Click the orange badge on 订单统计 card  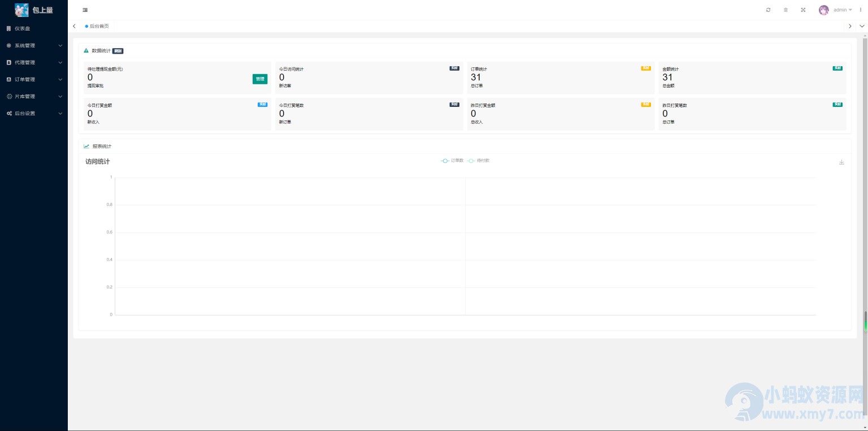click(x=646, y=68)
